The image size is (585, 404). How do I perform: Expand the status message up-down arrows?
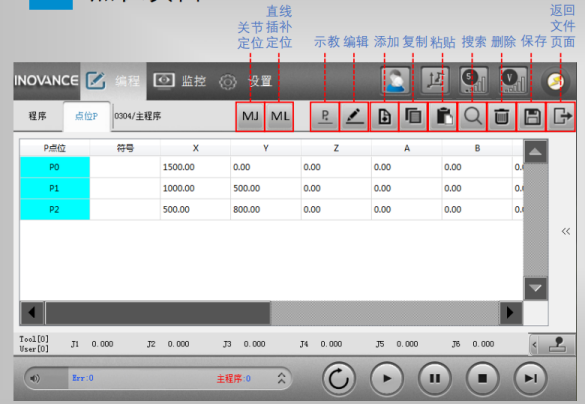pyautogui.click(x=282, y=378)
